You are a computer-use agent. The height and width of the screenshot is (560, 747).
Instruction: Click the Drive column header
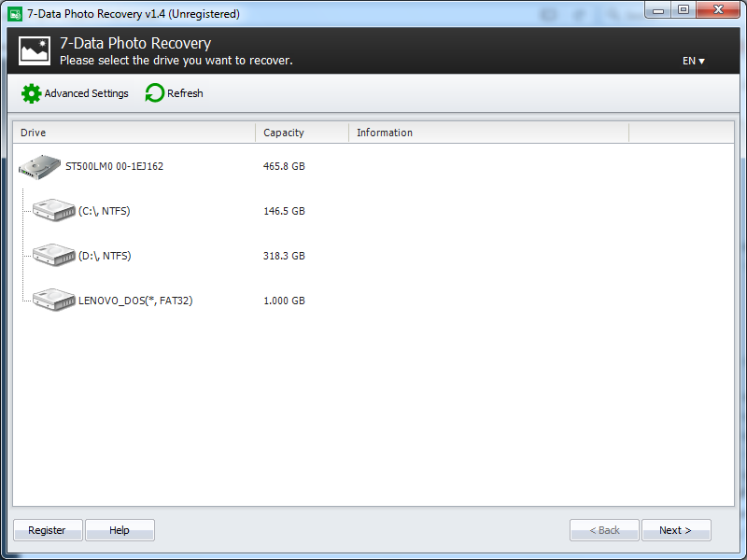[33, 133]
